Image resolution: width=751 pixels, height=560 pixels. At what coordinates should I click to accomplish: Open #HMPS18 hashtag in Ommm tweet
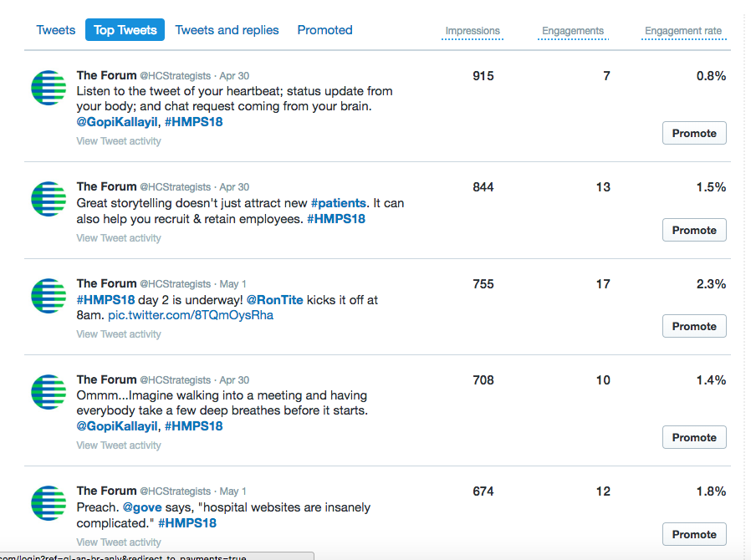tap(193, 426)
